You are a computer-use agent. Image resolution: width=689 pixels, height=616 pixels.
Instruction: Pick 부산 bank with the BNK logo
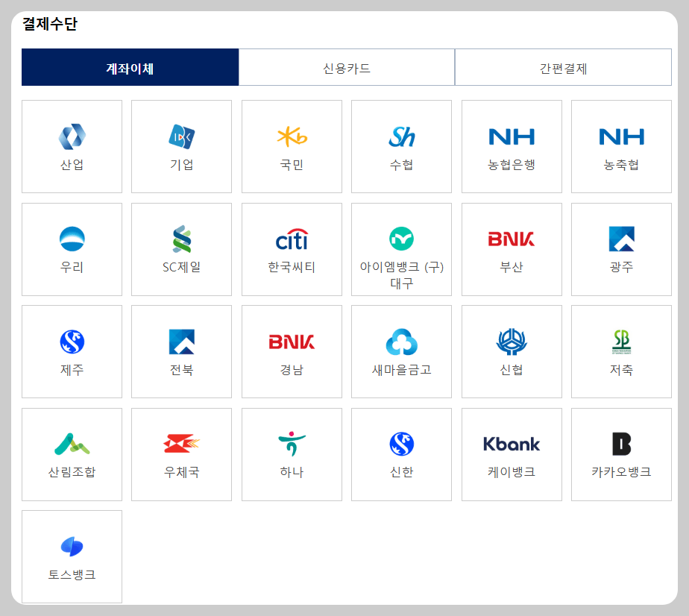coord(512,249)
